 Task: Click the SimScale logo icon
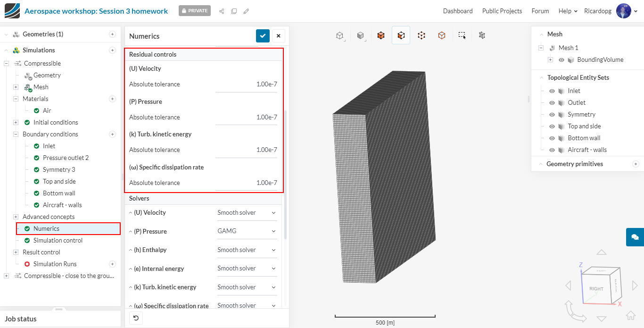coord(12,11)
